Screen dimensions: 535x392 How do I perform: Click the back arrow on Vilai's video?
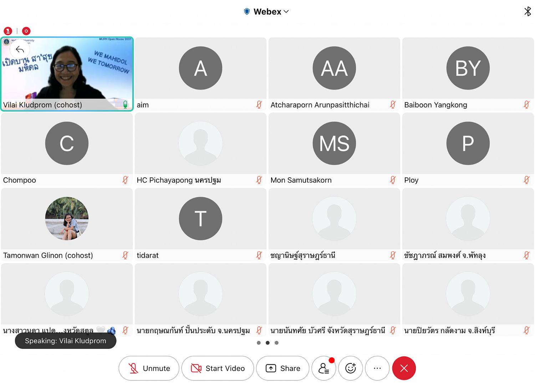[20, 50]
